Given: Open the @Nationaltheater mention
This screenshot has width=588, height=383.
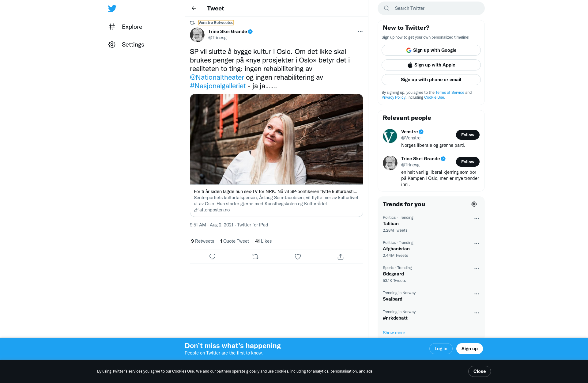Looking at the screenshot, I should 217,77.
